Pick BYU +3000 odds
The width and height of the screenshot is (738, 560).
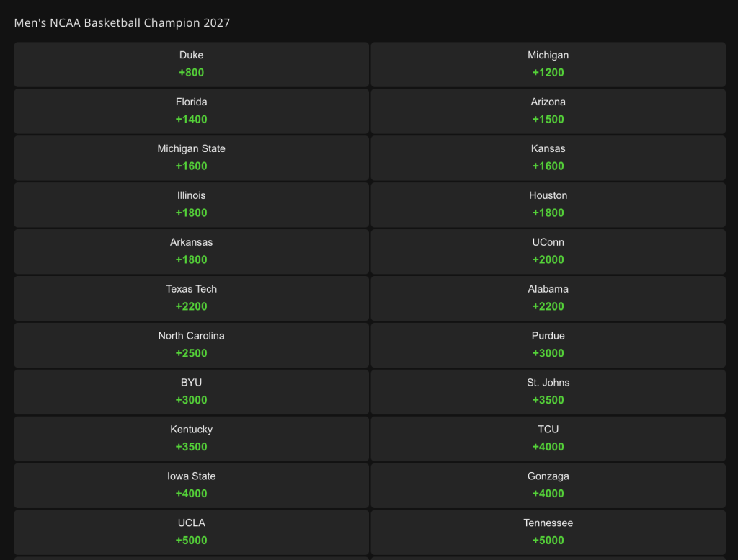191,392
